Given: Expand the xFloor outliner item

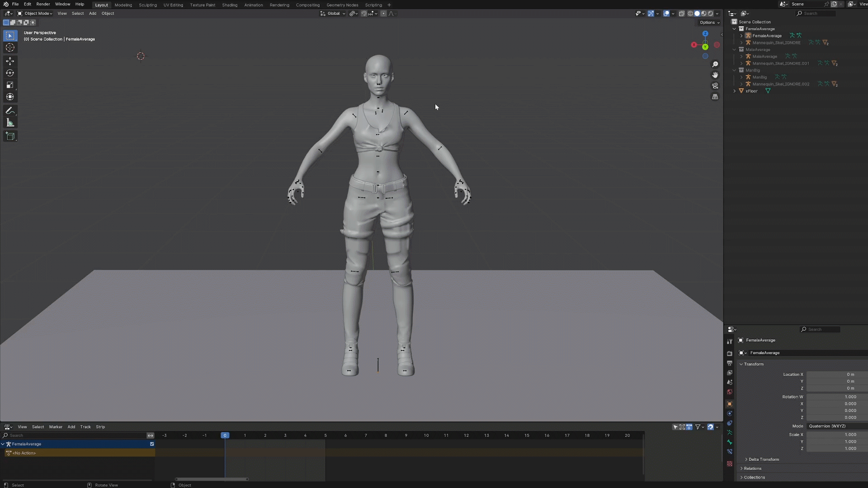Looking at the screenshot, I should [x=735, y=91].
